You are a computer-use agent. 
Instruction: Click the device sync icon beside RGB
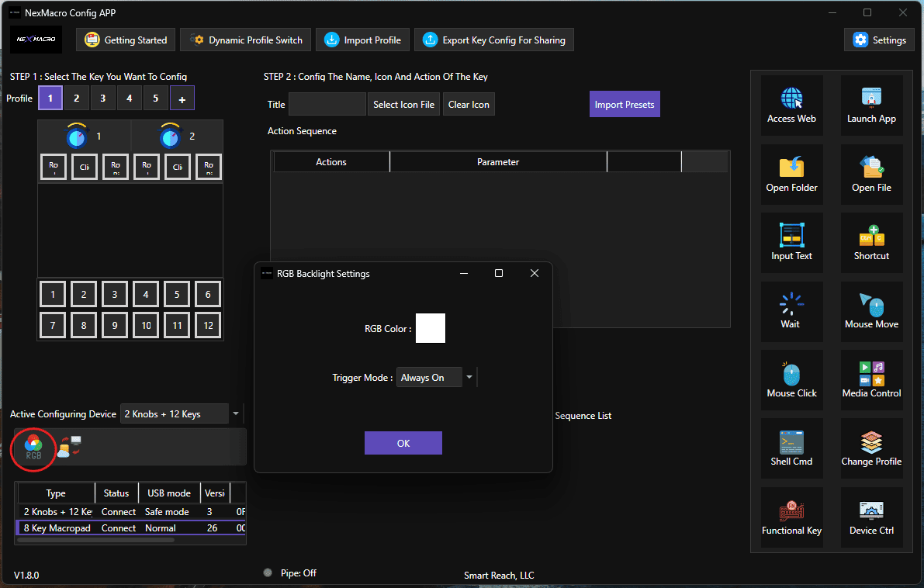[69, 447]
